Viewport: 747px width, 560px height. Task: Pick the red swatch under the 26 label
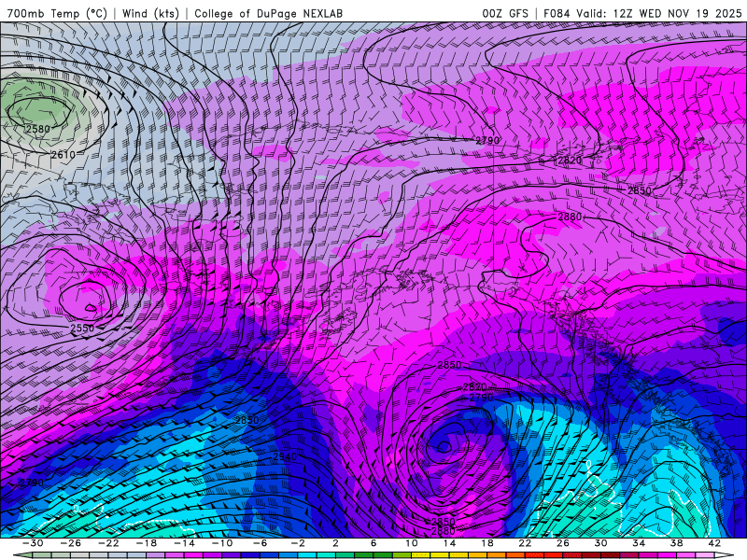[x=571, y=555]
